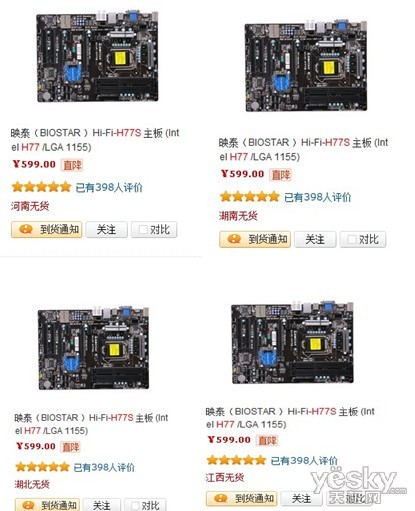Click 关注 button in the 湖南无货 listing
The height and width of the screenshot is (511, 415).
[315, 239]
